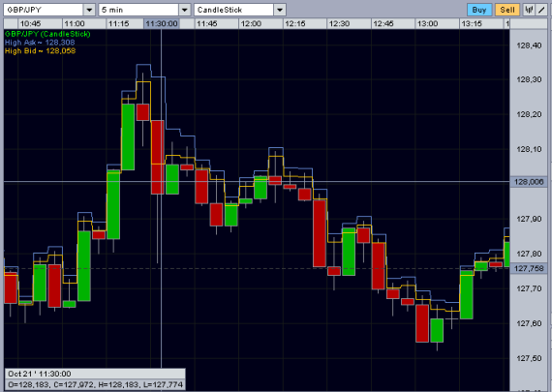Image resolution: width=552 pixels, height=392 pixels.
Task: Expand the GBP/JPY currency pair dropdown
Action: pos(89,10)
